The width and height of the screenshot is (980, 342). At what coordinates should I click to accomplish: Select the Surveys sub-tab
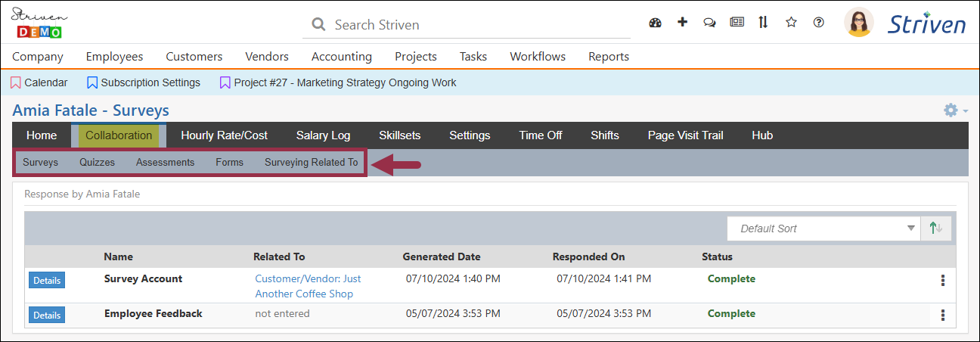coord(41,162)
